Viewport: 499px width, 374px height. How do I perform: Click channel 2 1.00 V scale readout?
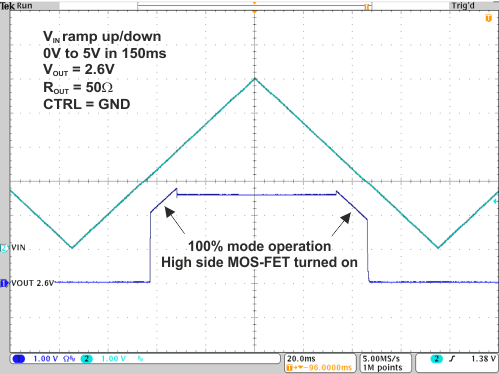coord(113,359)
